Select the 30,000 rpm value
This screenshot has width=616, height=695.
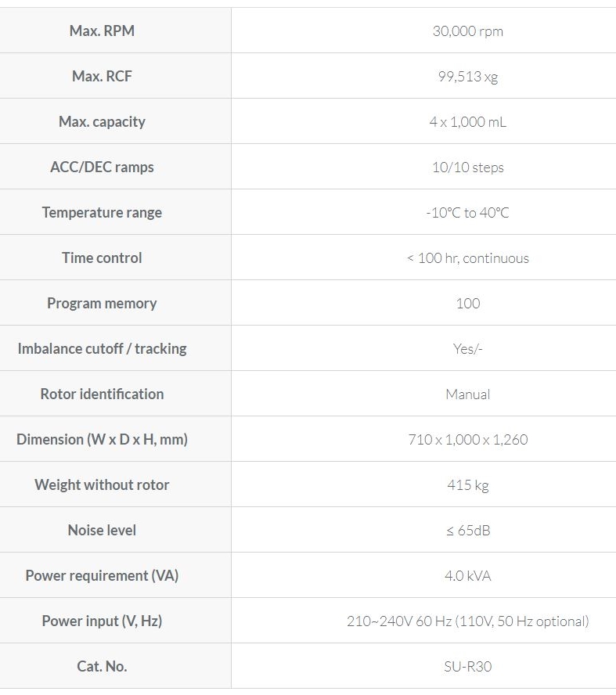(467, 31)
